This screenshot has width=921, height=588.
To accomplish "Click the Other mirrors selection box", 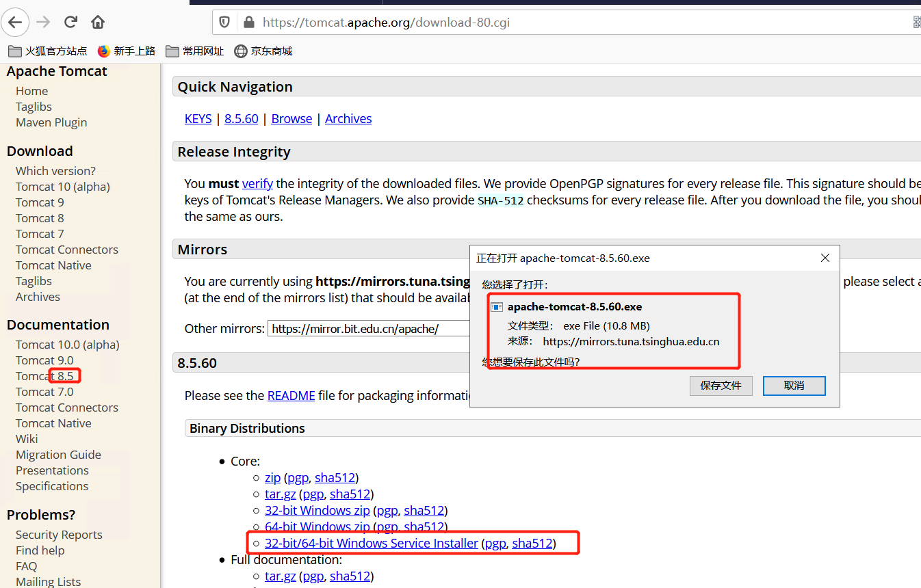I will point(370,329).
